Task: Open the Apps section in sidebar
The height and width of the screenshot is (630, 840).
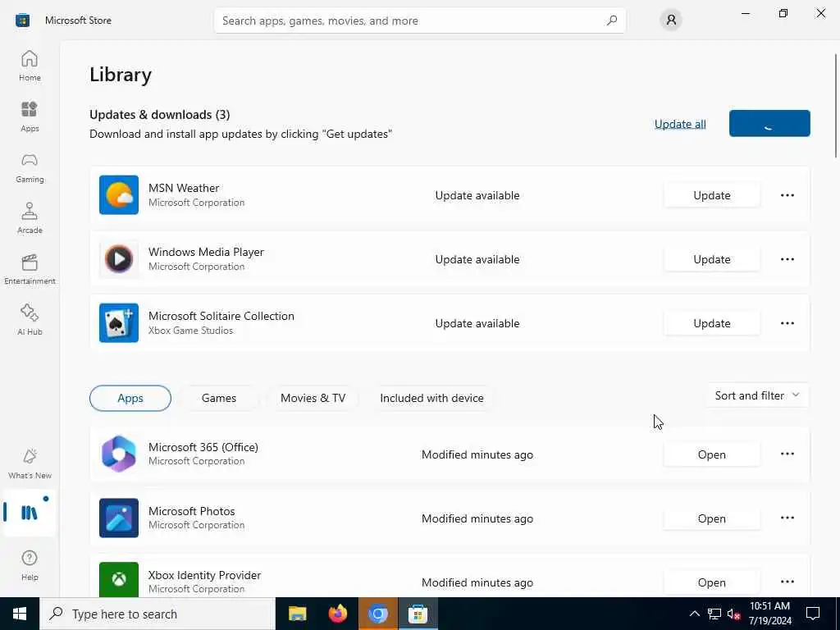Action: pos(30,116)
